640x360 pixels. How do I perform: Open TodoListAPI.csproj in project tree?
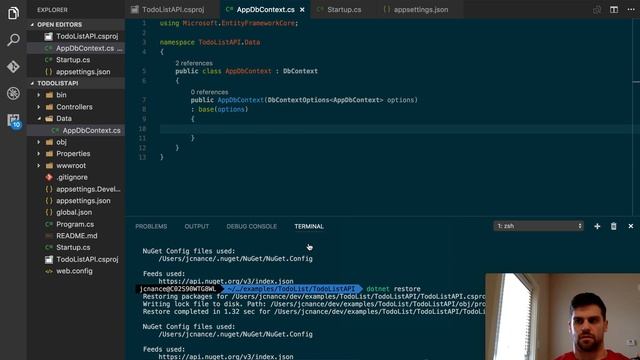pos(76,259)
